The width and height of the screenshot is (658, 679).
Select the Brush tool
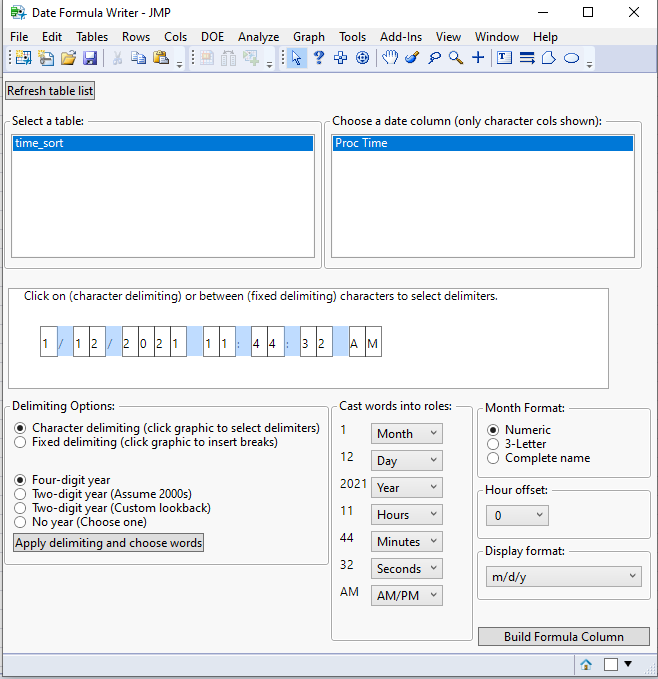point(412,58)
